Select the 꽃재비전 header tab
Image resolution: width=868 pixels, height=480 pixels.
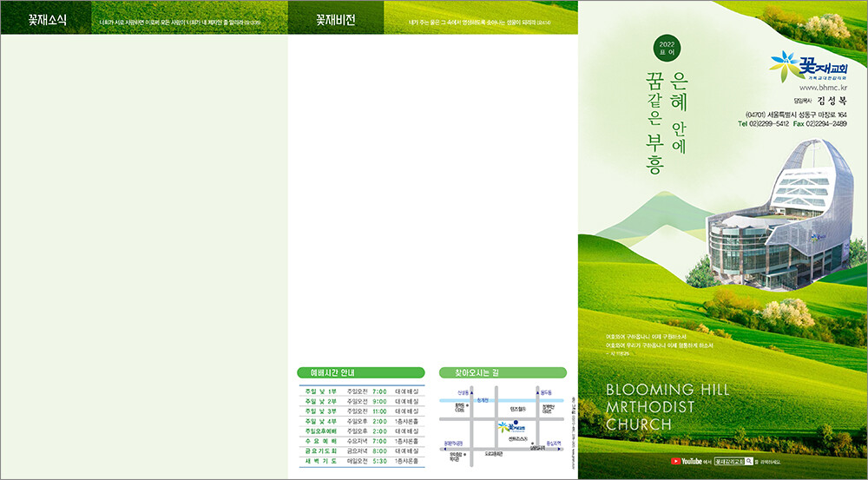(x=334, y=19)
